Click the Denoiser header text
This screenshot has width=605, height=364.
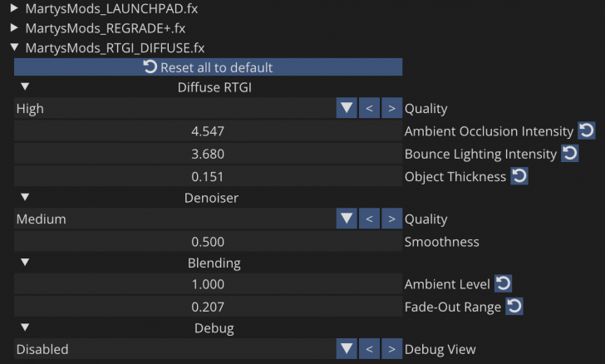point(211,198)
